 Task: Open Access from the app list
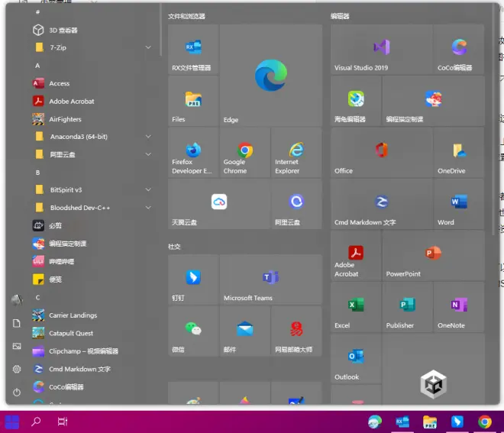[x=92, y=83]
